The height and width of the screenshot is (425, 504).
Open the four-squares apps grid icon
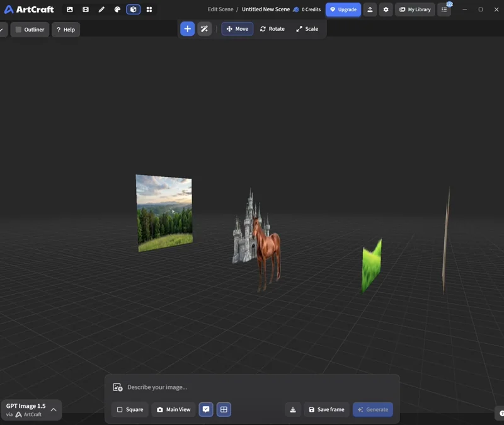(149, 9)
